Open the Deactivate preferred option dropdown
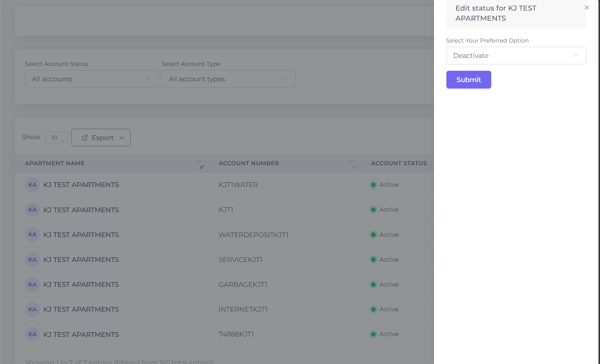This screenshot has height=364, width=600. [516, 56]
